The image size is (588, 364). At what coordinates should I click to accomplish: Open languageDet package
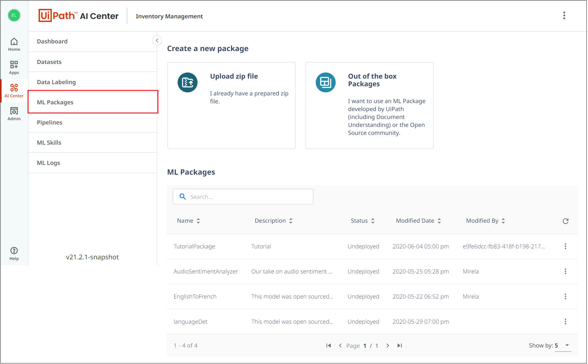point(190,322)
